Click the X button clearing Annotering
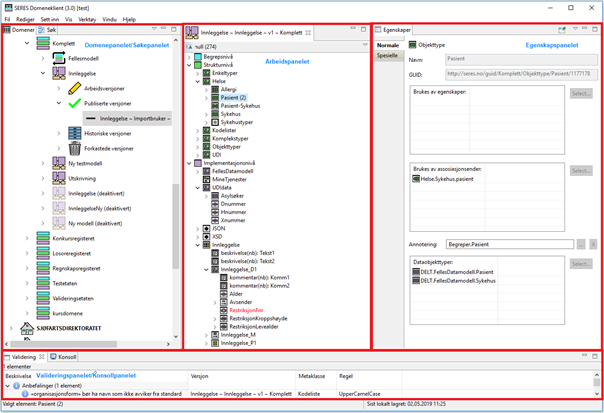This screenshot has width=604, height=413. (593, 244)
